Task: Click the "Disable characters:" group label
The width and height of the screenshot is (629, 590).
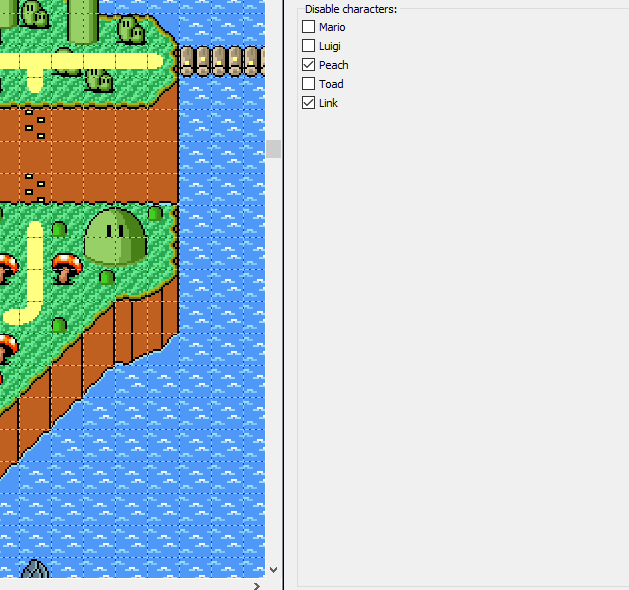Action: click(351, 9)
